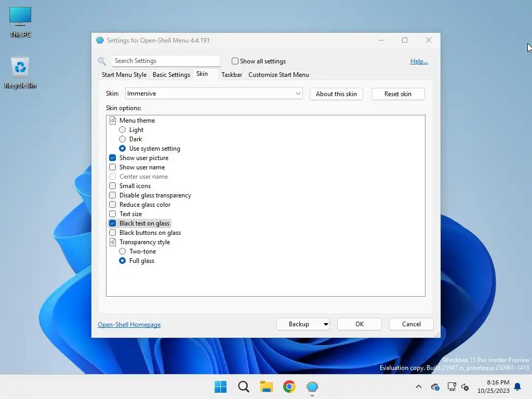
Task: Click the Transparency style label
Action: [144, 242]
